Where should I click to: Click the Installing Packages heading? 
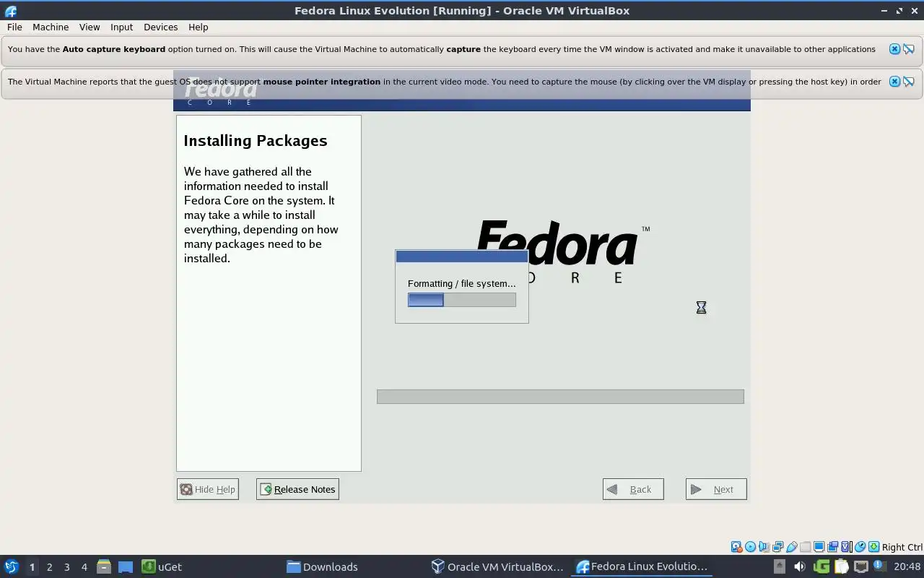coord(256,141)
